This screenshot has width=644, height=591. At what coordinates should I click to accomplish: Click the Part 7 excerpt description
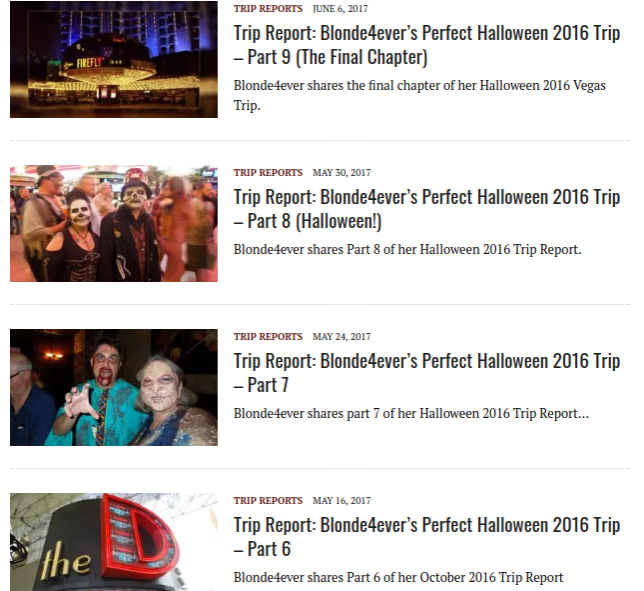(x=411, y=413)
